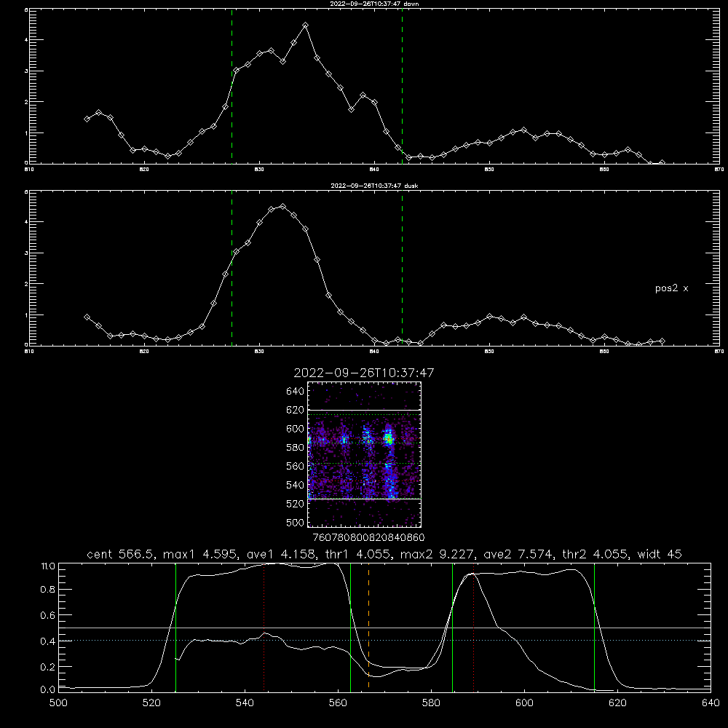Click lower white horizontal line in spectrogram

[x=364, y=499]
